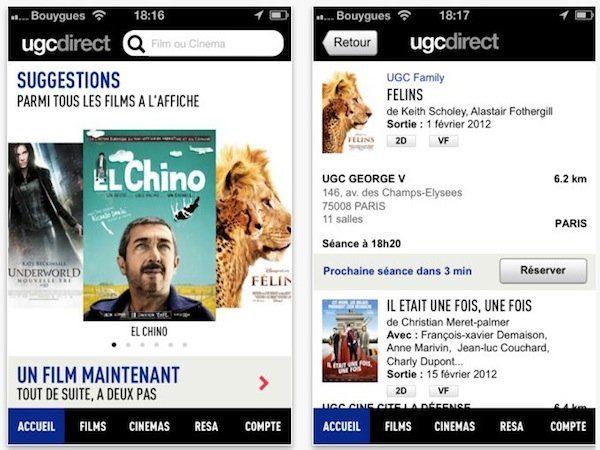This screenshot has width=600, height=450.
Task: Open the UGC Family link
Action: point(415,78)
